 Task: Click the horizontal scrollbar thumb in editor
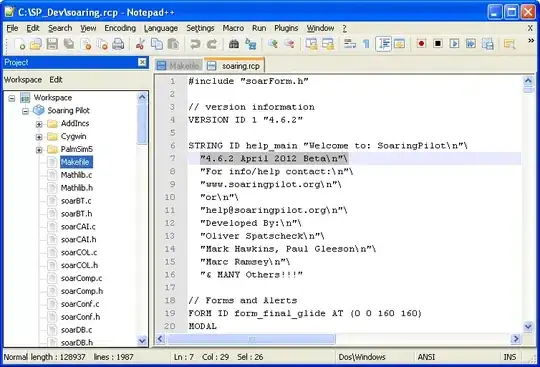[251, 339]
